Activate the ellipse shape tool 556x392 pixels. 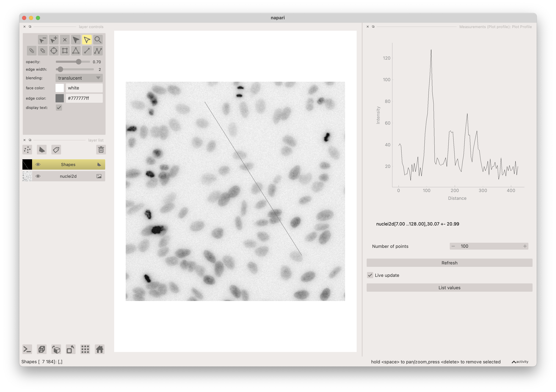point(54,51)
